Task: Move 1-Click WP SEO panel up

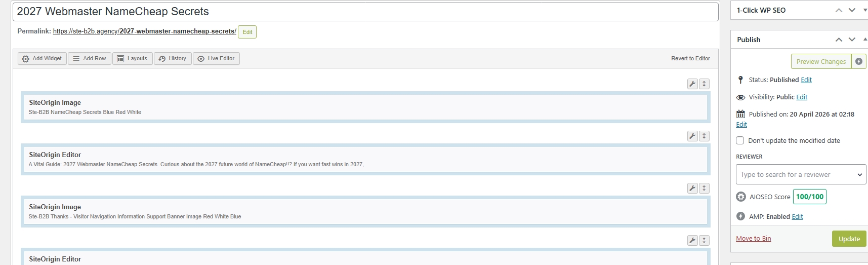Action: pos(839,10)
